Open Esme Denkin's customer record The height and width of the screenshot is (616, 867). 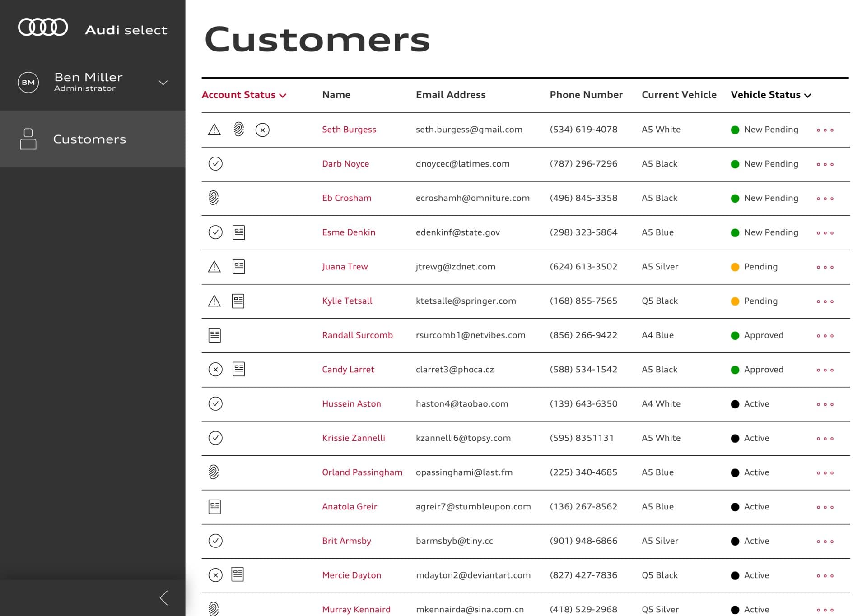point(349,232)
